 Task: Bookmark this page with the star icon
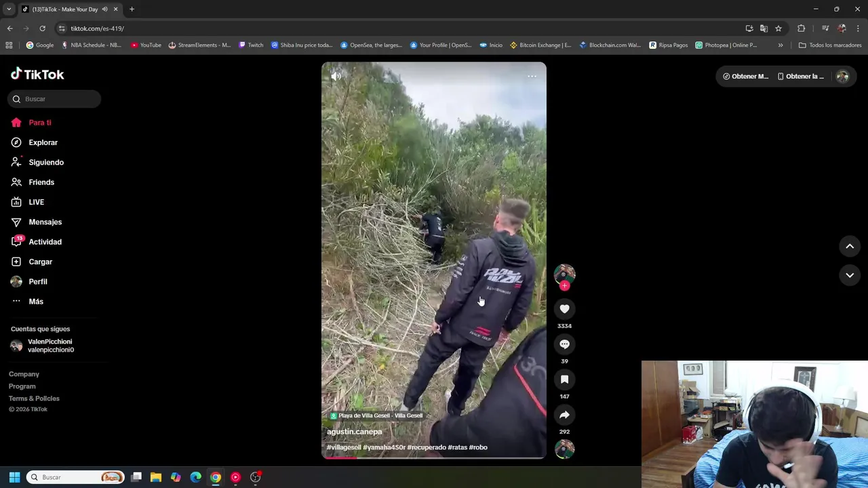click(778, 28)
